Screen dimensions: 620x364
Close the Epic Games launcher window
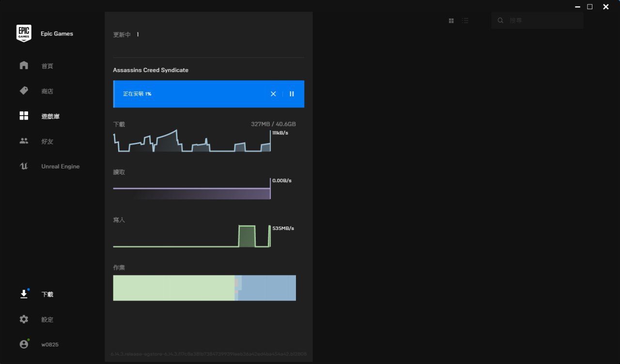606,7
